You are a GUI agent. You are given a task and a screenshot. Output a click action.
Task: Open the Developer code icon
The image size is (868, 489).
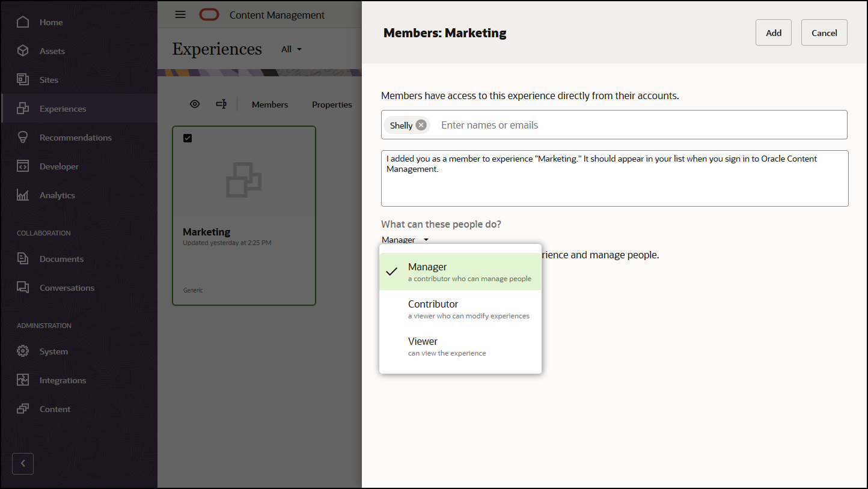(x=23, y=166)
